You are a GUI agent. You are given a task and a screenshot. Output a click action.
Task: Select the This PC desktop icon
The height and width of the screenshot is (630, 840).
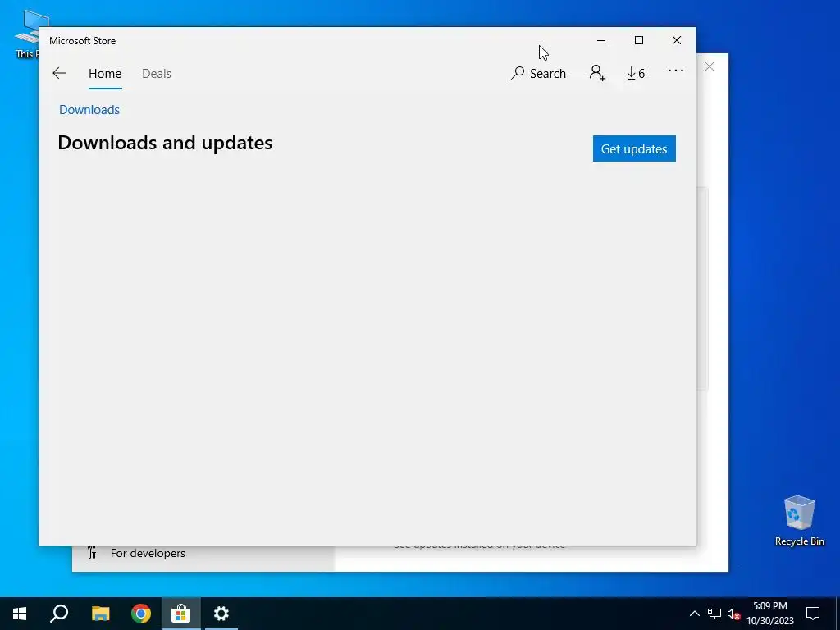pos(27,34)
